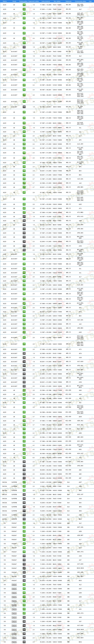The image size is (94, 644).
Task: Click the 77kW / 105KM power cell in the Superb BSV row
Action: click(57, 502)
